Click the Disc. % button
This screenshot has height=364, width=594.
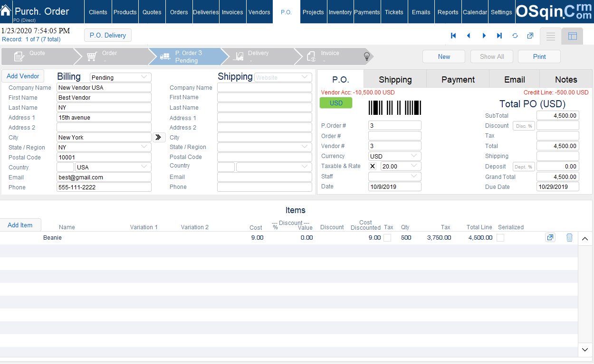coord(524,126)
